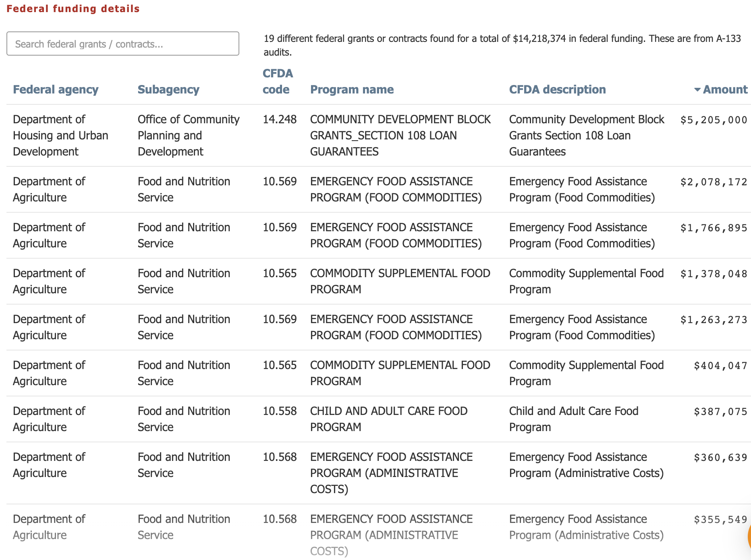Select the $5,205,000 HUD block grant row
Viewport: 751px width, 560px height.
pos(375,135)
